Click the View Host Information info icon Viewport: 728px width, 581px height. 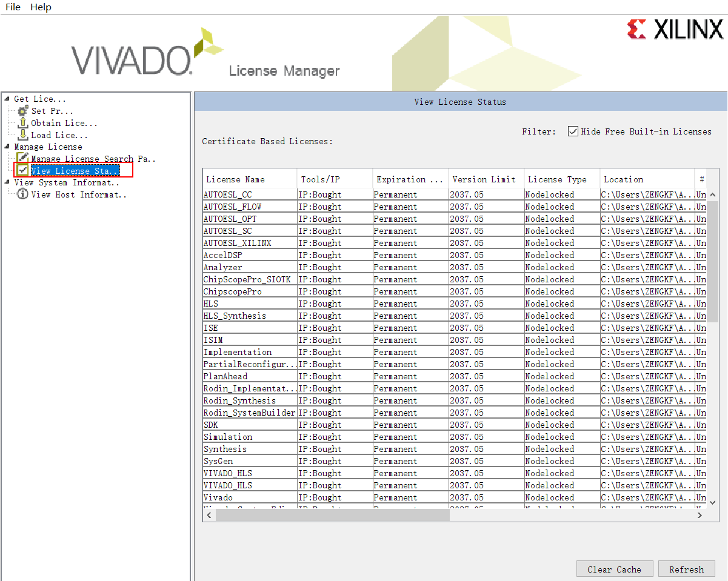point(22,194)
